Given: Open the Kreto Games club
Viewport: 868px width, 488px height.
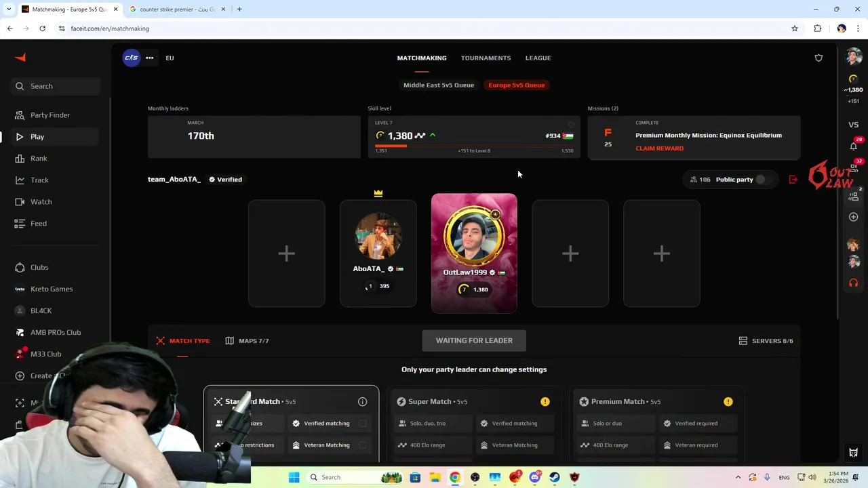Looking at the screenshot, I should [56, 289].
